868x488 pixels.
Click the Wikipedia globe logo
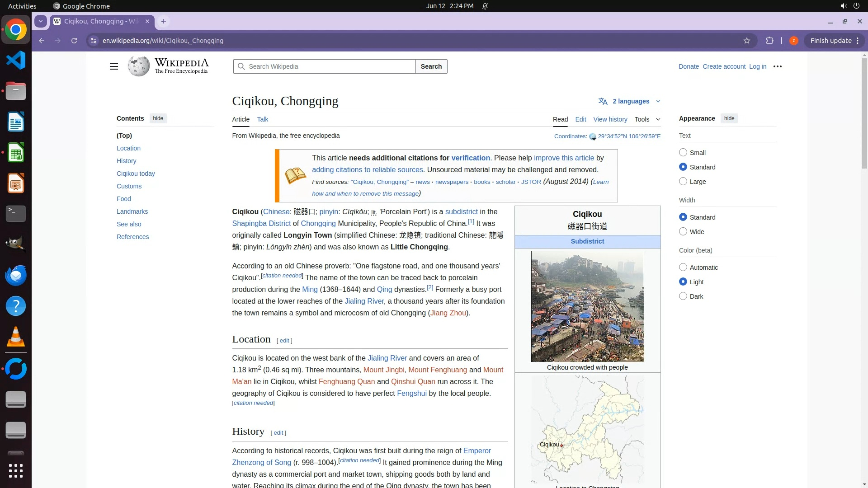pyautogui.click(x=138, y=66)
